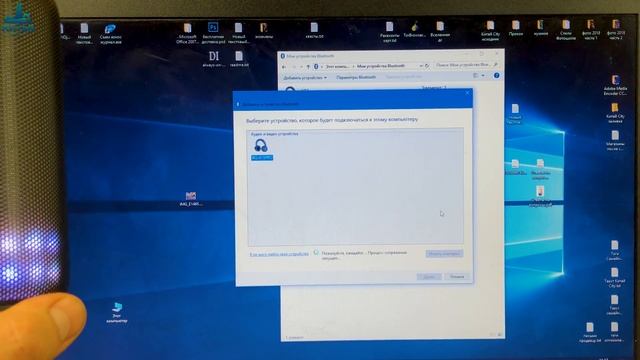Select the 'фото 2018 часть 1' folder
The height and width of the screenshot is (360, 640).
pos(591,29)
